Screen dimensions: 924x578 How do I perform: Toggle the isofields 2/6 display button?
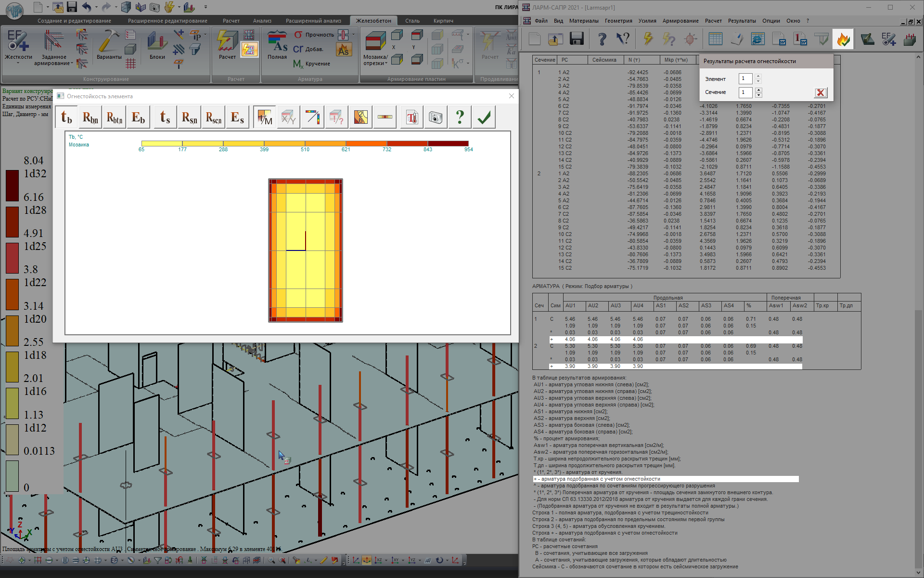coord(360,118)
